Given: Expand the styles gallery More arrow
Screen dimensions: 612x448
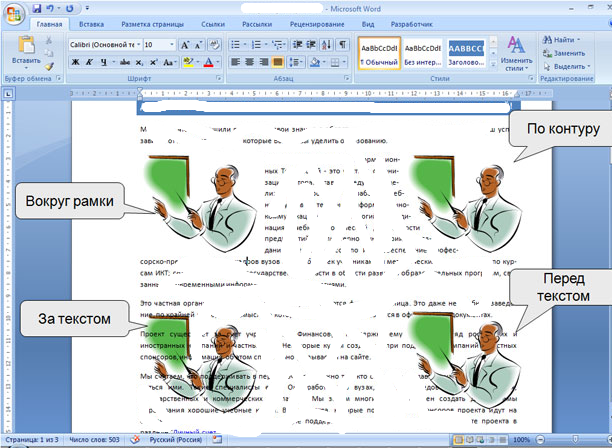Looking at the screenshot, I should coord(493,65).
